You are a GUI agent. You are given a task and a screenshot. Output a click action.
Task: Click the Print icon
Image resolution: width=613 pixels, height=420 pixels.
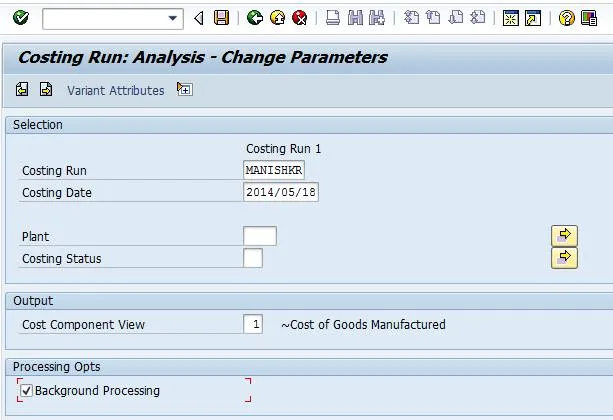(x=333, y=18)
